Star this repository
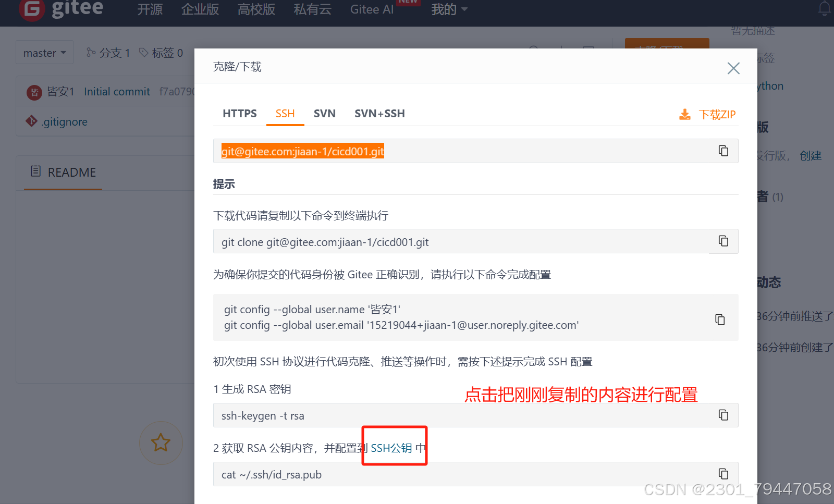 tap(161, 443)
